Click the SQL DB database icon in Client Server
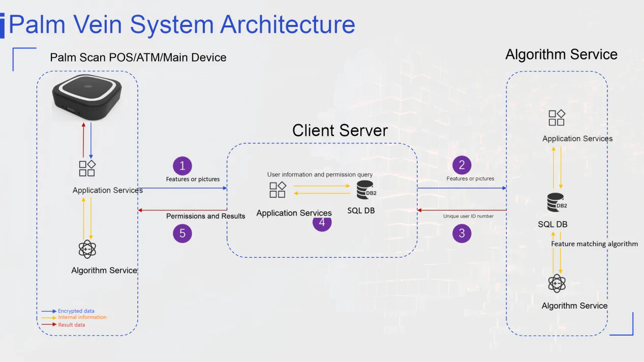The width and height of the screenshot is (644, 362). [365, 189]
